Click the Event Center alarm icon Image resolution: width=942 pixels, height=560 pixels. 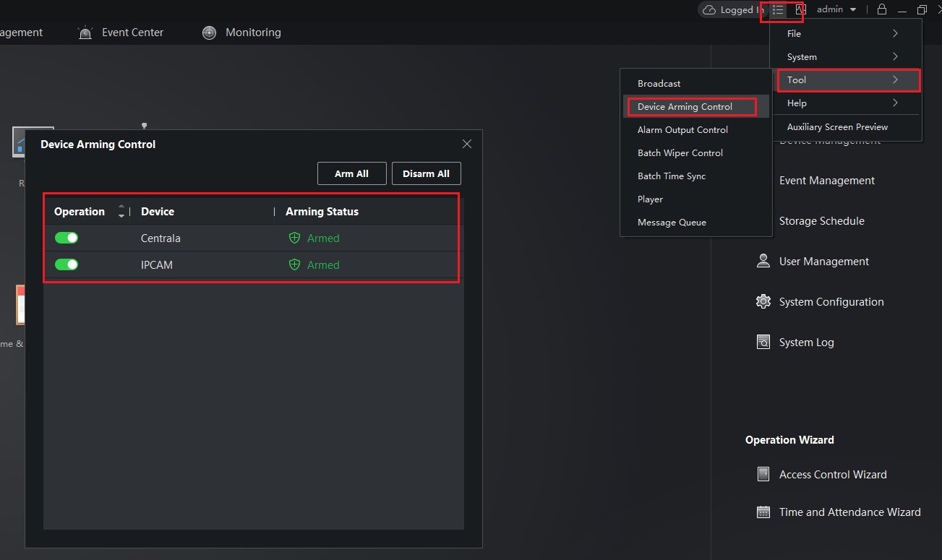click(x=86, y=33)
